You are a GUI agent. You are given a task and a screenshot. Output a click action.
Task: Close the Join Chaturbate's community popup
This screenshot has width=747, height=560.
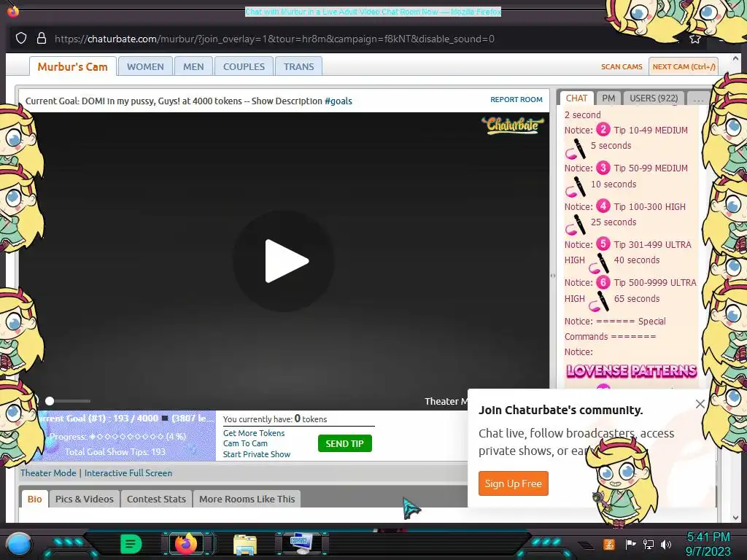[x=700, y=404]
